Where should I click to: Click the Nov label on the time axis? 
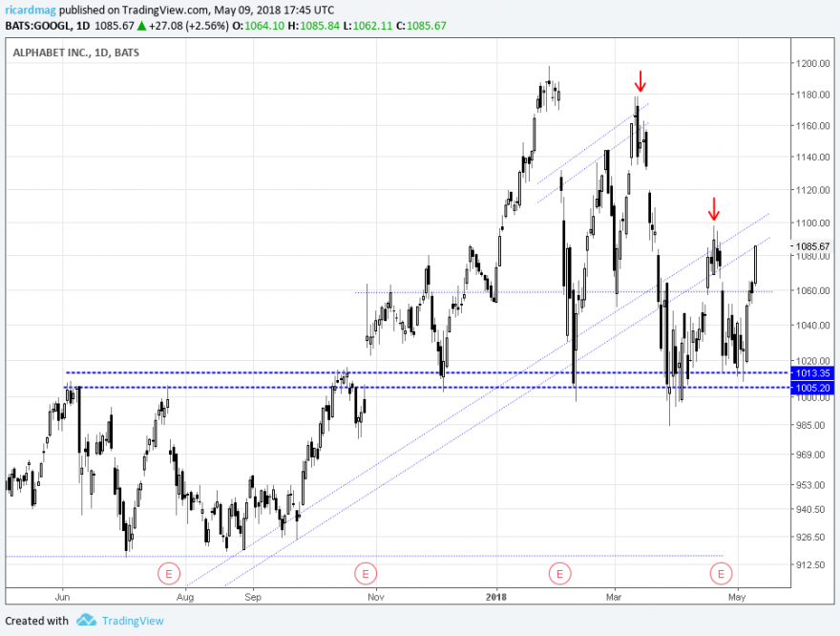pyautogui.click(x=376, y=597)
